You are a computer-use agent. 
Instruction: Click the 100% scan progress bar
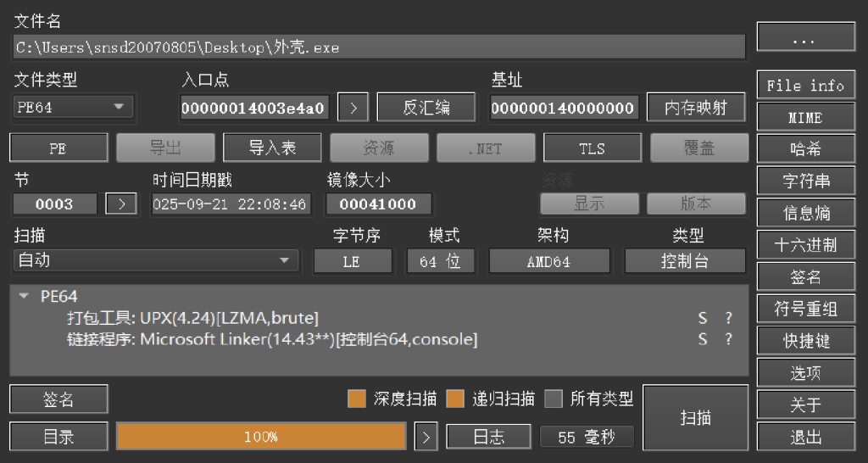[261, 437]
